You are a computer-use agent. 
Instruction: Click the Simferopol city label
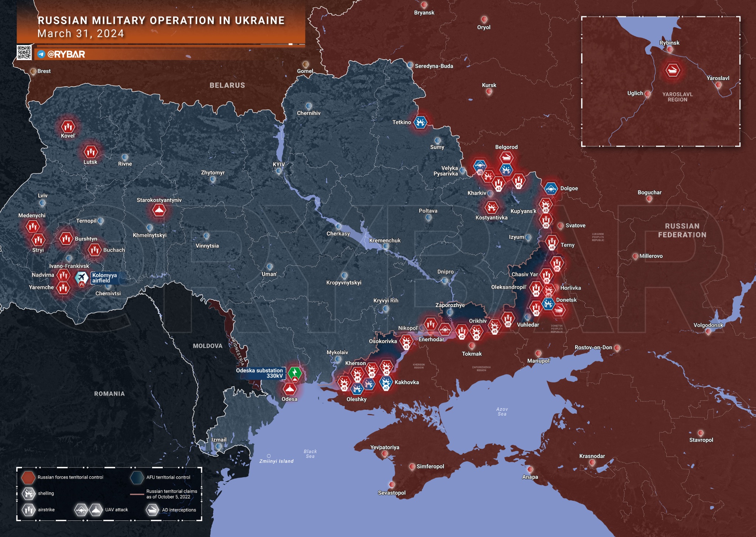coord(430,467)
